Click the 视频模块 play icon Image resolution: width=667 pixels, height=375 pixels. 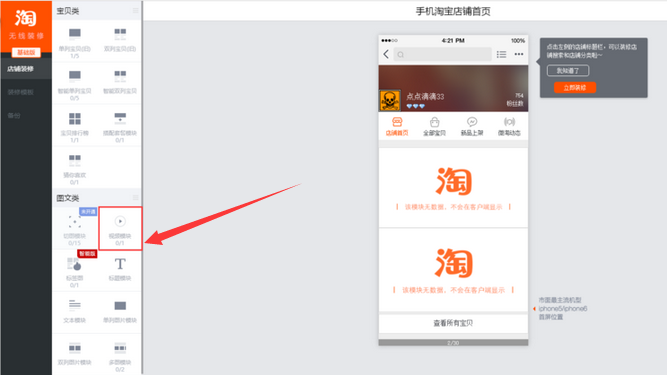pyautogui.click(x=120, y=221)
